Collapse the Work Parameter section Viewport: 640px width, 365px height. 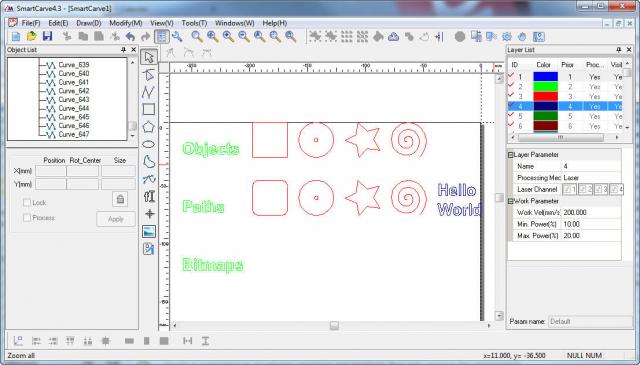[510, 201]
